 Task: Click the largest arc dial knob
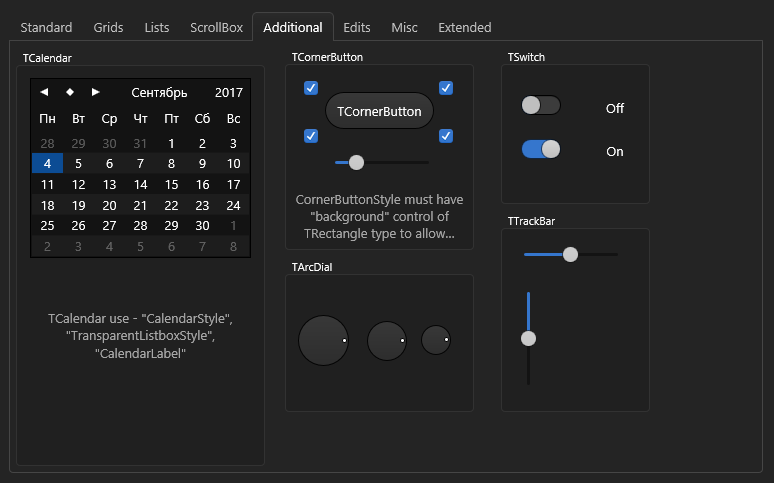tap(323, 340)
